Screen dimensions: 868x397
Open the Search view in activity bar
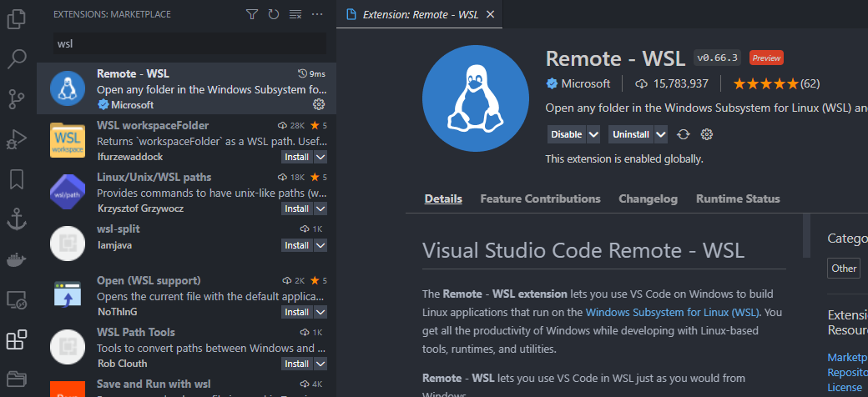coord(17,59)
